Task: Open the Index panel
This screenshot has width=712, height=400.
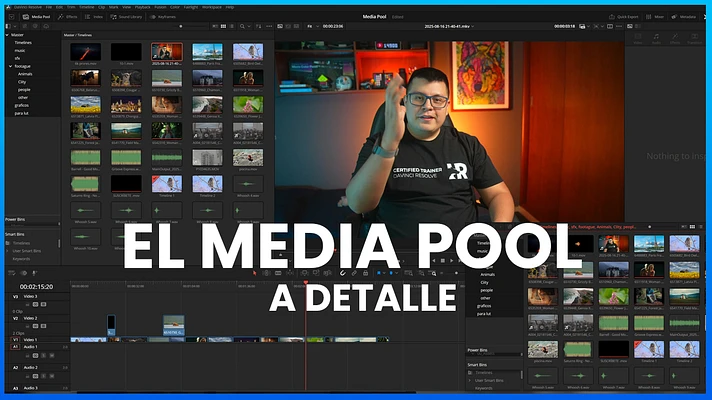Action: 94,17
